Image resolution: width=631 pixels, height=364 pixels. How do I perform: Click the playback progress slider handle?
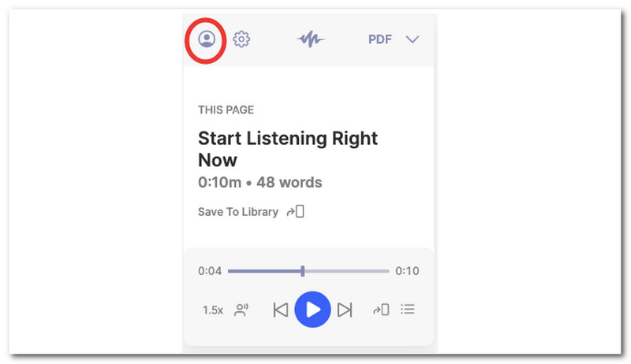point(303,271)
